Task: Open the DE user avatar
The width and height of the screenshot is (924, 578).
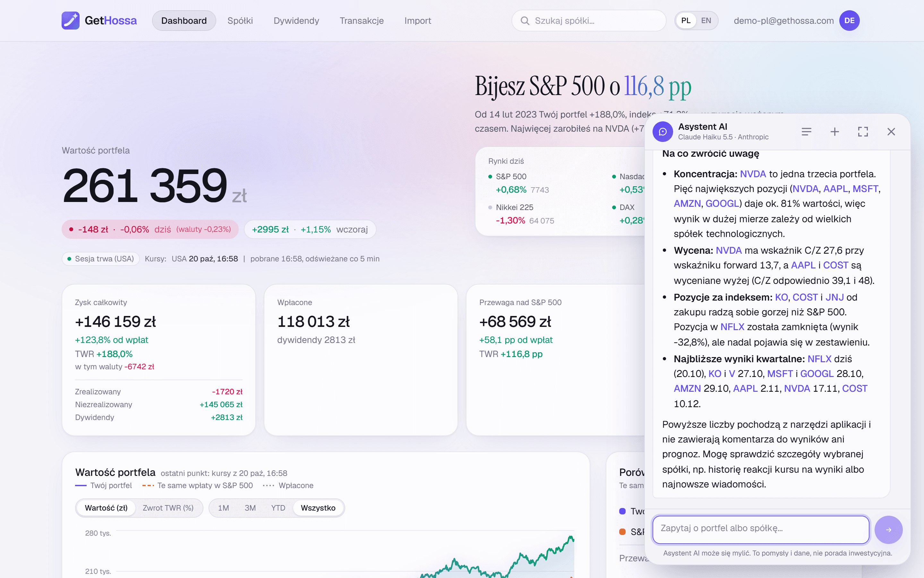Action: pyautogui.click(x=849, y=21)
